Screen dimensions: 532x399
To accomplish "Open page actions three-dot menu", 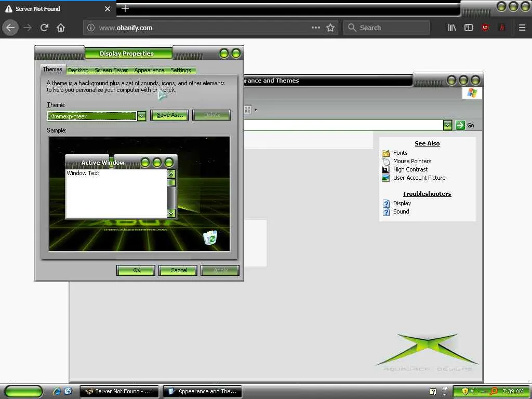I will pyautogui.click(x=315, y=28).
